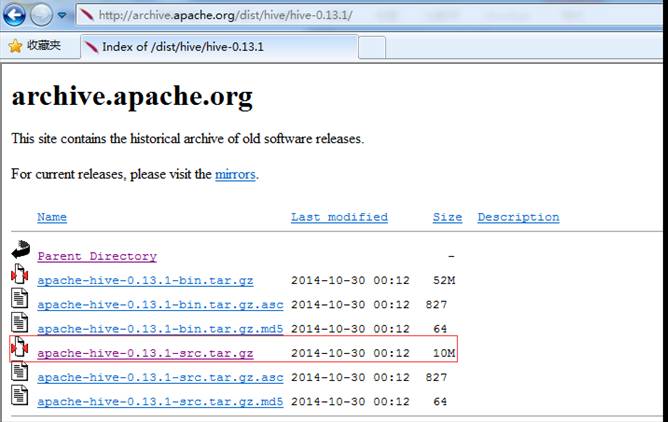The height and width of the screenshot is (422, 668).
Task: Click the 827 size of bin.tar.gz.asc
Action: [436, 305]
